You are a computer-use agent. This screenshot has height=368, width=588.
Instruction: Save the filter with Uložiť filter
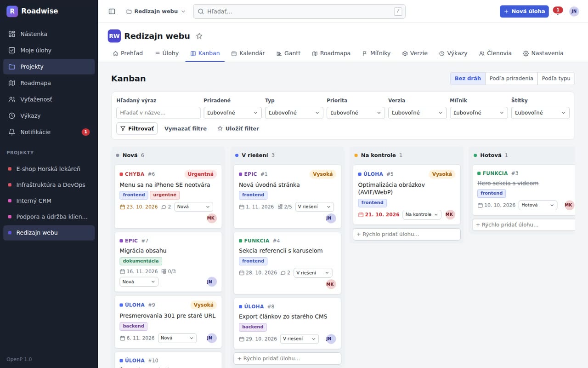[x=238, y=129]
